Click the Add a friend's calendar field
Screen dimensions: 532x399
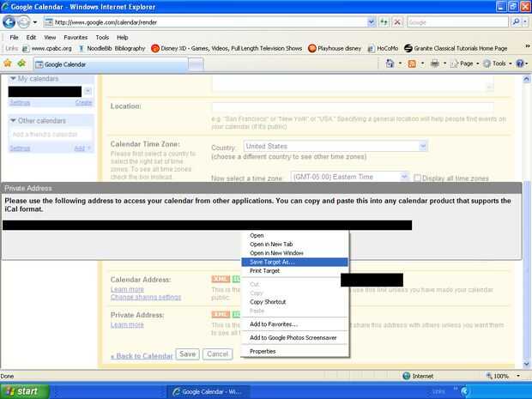tap(51, 135)
